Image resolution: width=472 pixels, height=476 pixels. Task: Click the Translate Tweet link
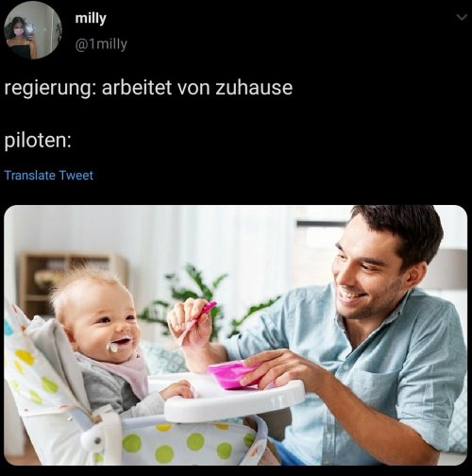pyautogui.click(x=49, y=176)
